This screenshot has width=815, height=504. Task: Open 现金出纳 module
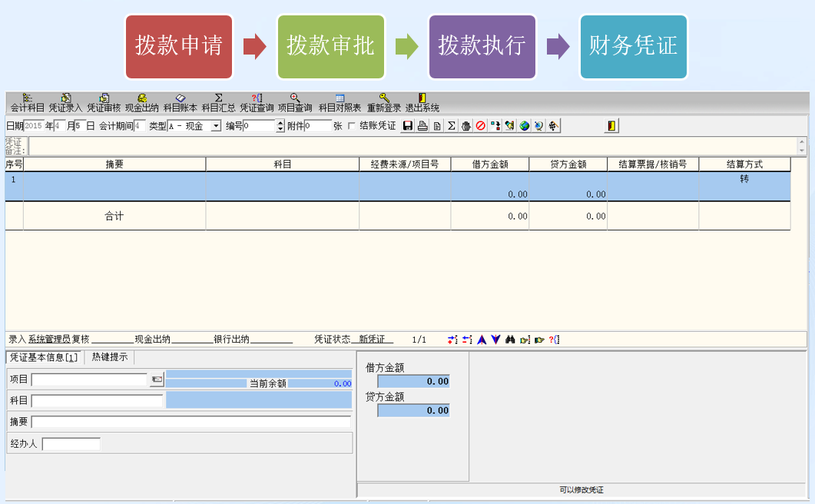coord(142,103)
